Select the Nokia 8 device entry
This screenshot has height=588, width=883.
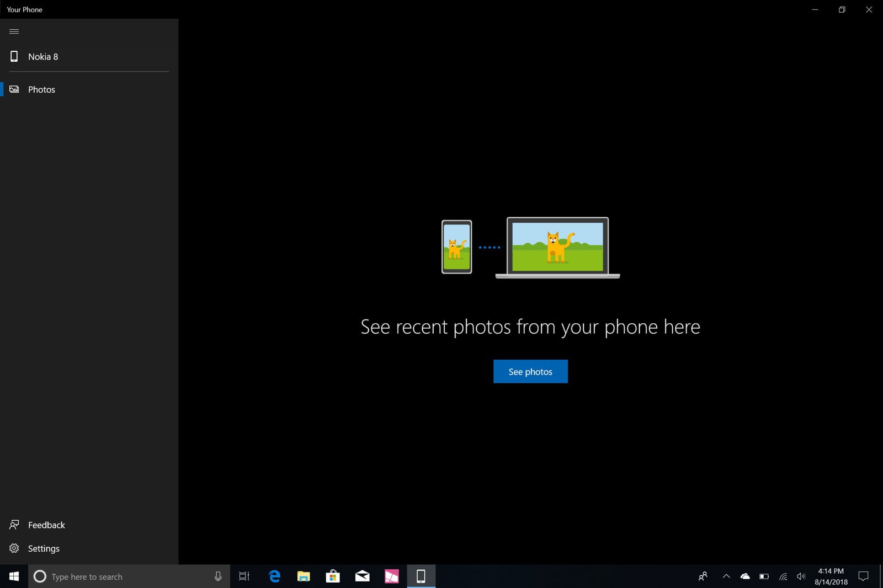coord(42,57)
